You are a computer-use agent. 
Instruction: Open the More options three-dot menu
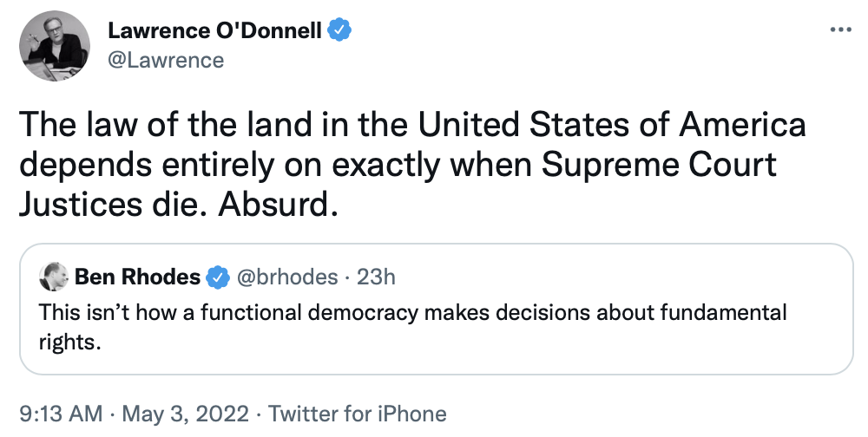[x=841, y=29]
